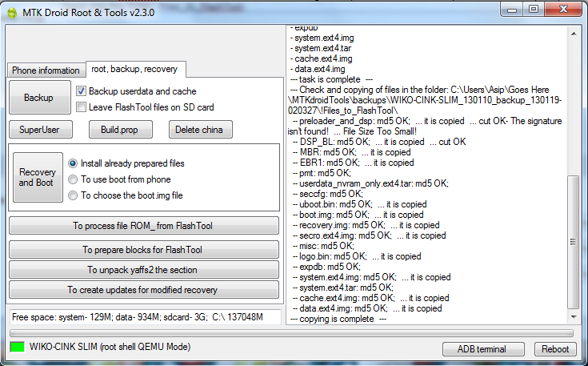The image size is (588, 366).
Task: Click the Recovery and Boot button
Action: click(x=38, y=178)
